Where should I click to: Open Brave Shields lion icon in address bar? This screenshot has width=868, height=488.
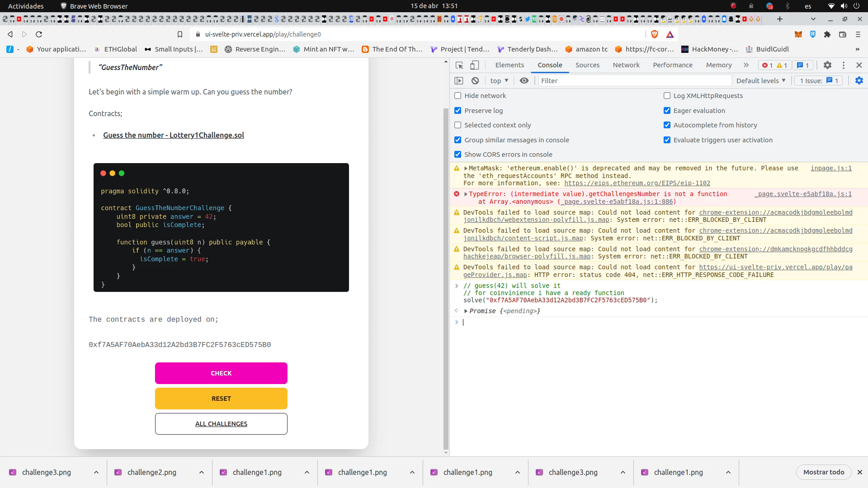654,34
